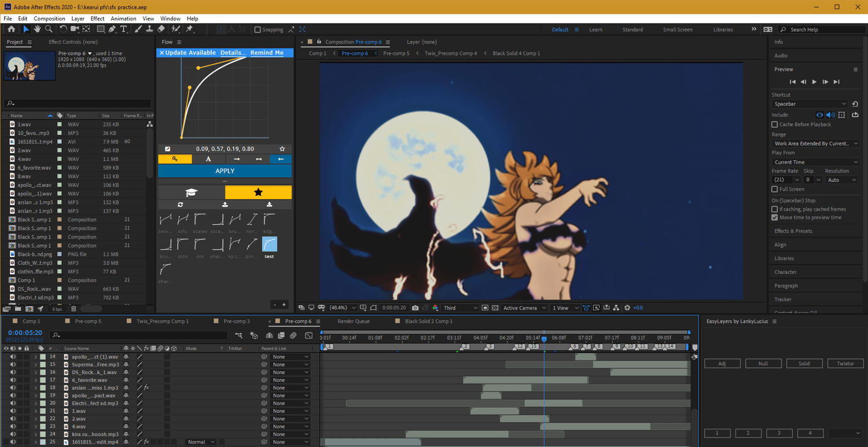This screenshot has width=868, height=447.
Task: Select the Clone Stamp tool
Action: 149,29
